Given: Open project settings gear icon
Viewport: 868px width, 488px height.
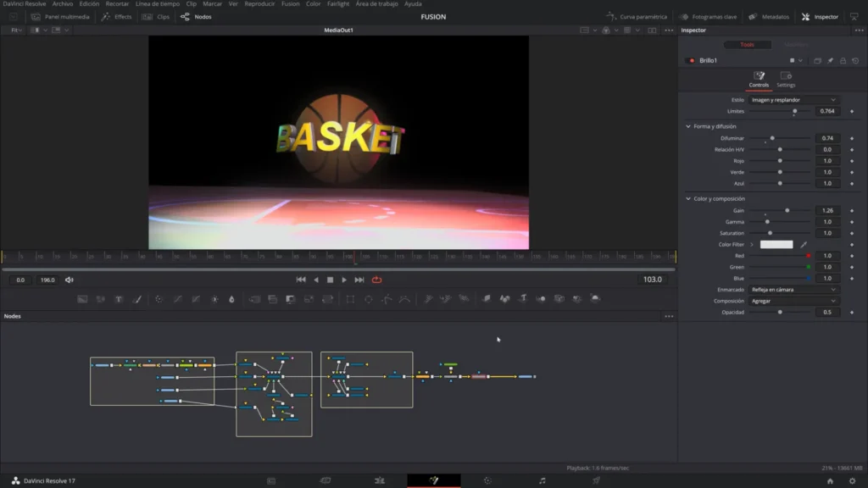Looking at the screenshot, I should (852, 480).
